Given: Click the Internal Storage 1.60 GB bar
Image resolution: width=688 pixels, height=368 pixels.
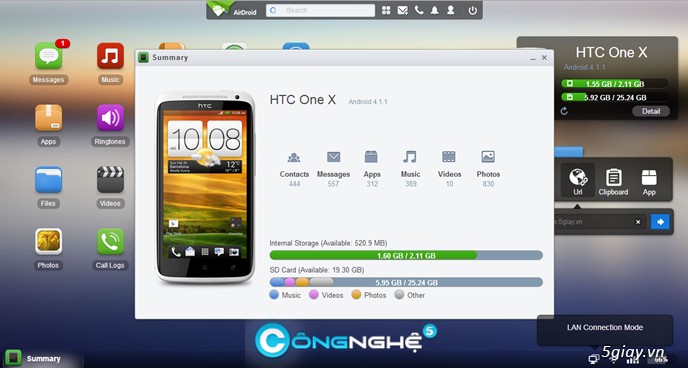Looking at the screenshot, I should click(x=406, y=255).
